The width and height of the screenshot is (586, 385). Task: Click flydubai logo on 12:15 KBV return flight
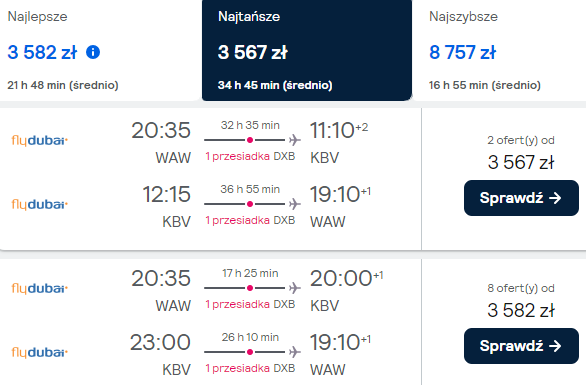click(40, 204)
